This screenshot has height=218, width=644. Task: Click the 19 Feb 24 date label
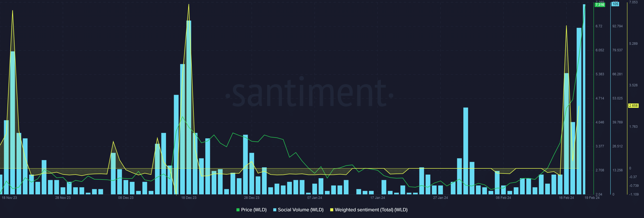592,198
